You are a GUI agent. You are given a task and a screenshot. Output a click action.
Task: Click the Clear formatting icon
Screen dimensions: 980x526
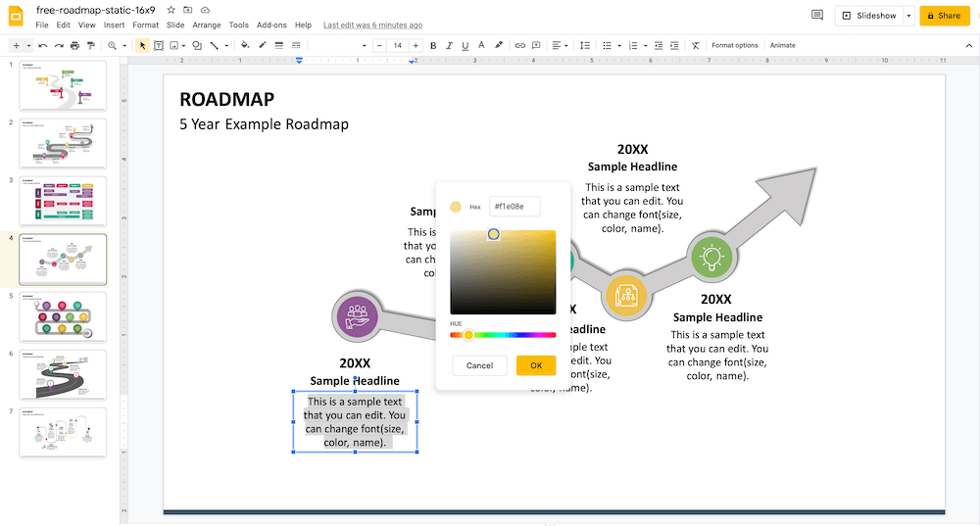tap(695, 46)
